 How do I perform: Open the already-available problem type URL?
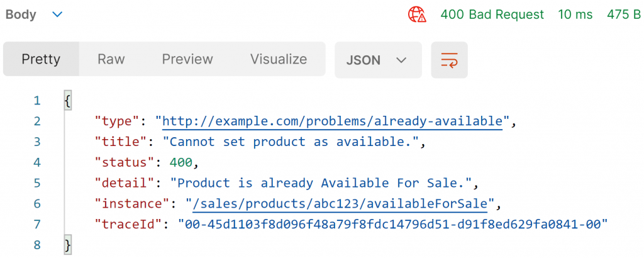coord(333,121)
